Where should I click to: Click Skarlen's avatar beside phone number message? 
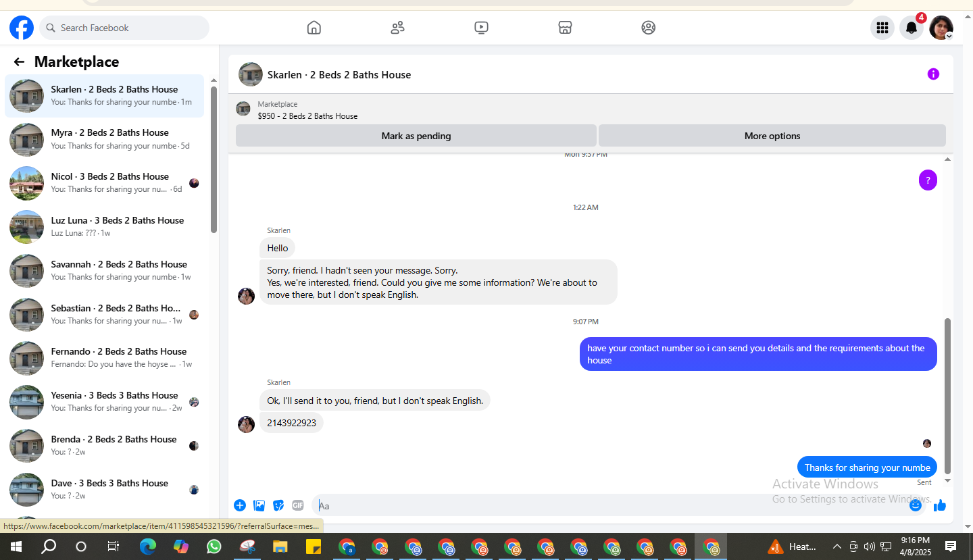246,424
